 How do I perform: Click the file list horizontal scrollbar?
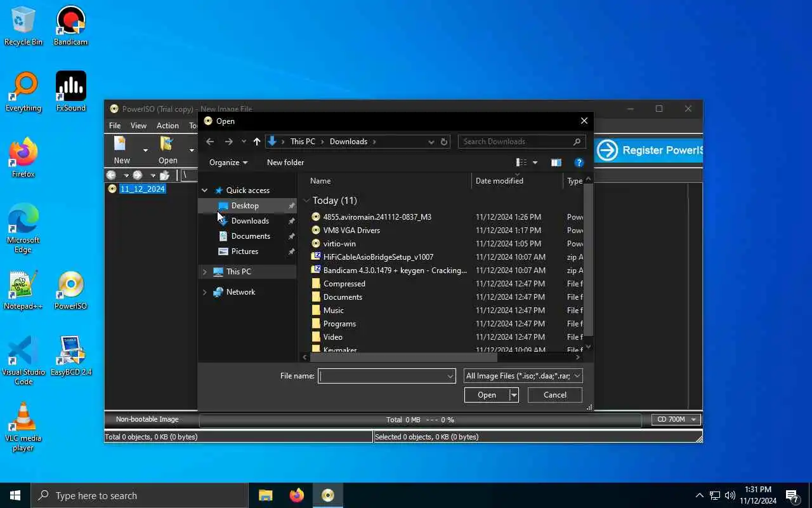pyautogui.click(x=403, y=357)
